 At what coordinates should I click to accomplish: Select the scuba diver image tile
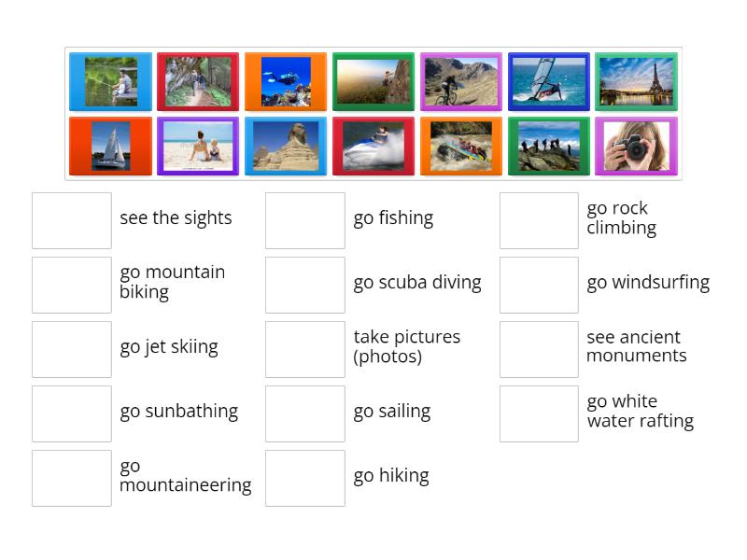point(286,82)
